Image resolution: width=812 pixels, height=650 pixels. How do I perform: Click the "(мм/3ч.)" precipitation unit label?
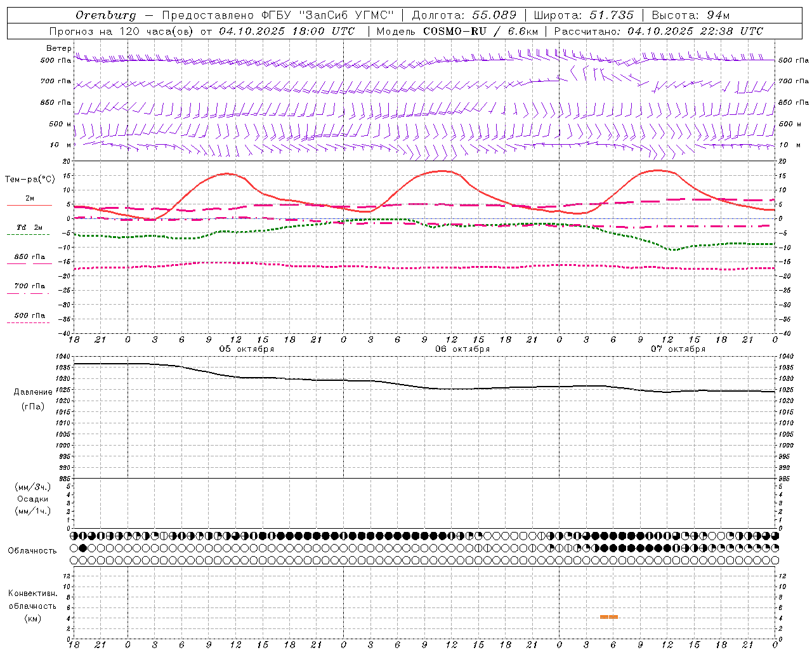coord(33,487)
